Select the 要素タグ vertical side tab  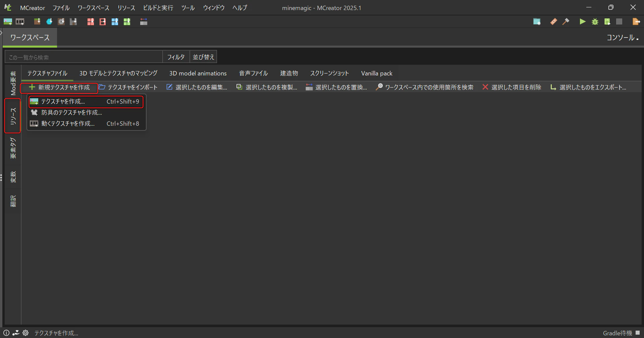[x=13, y=148]
